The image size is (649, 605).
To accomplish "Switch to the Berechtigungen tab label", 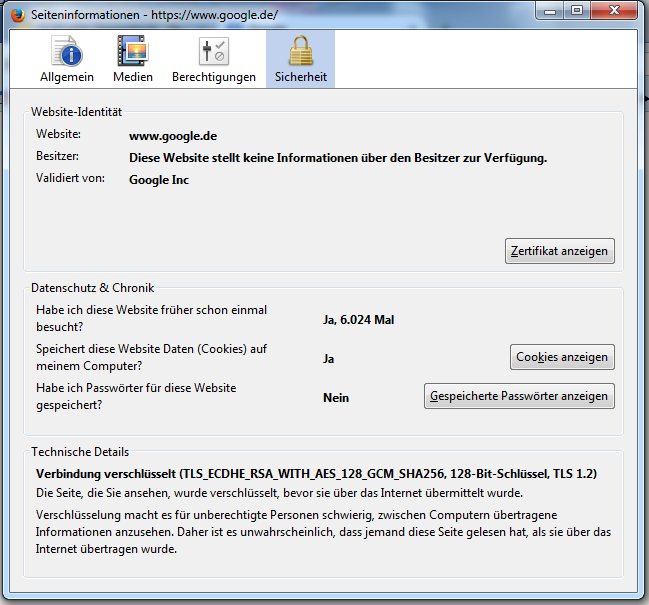I will (214, 77).
